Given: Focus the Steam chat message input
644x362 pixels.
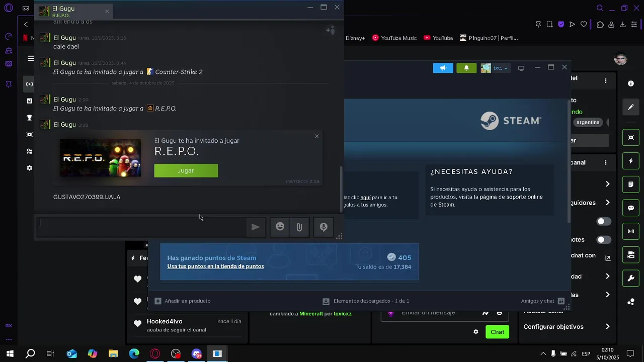Looking at the screenshot, I should point(142,227).
